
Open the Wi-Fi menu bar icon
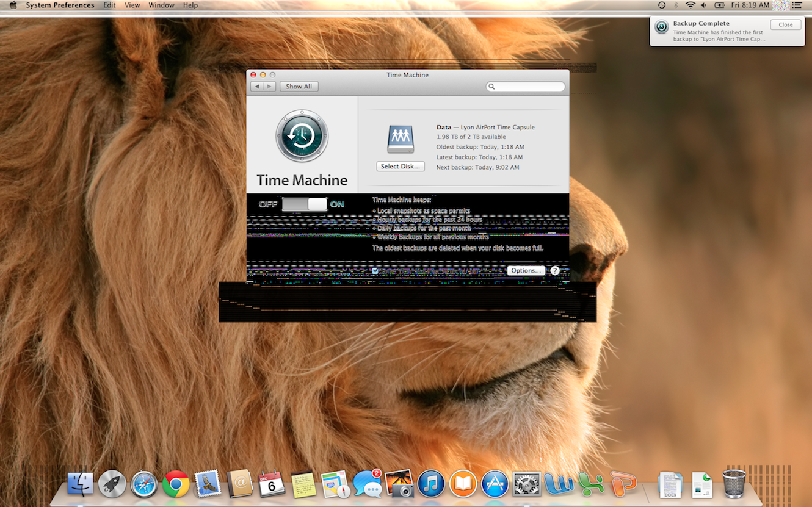[691, 5]
